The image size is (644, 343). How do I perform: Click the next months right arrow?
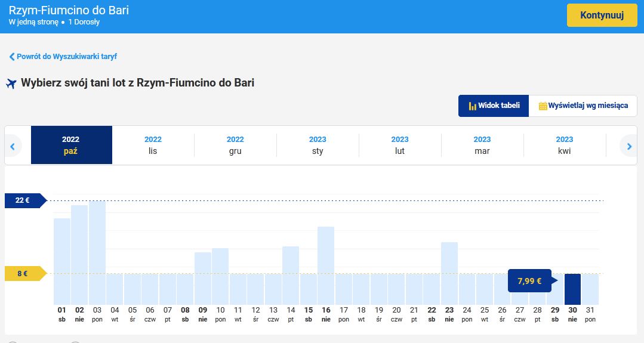tap(628, 146)
